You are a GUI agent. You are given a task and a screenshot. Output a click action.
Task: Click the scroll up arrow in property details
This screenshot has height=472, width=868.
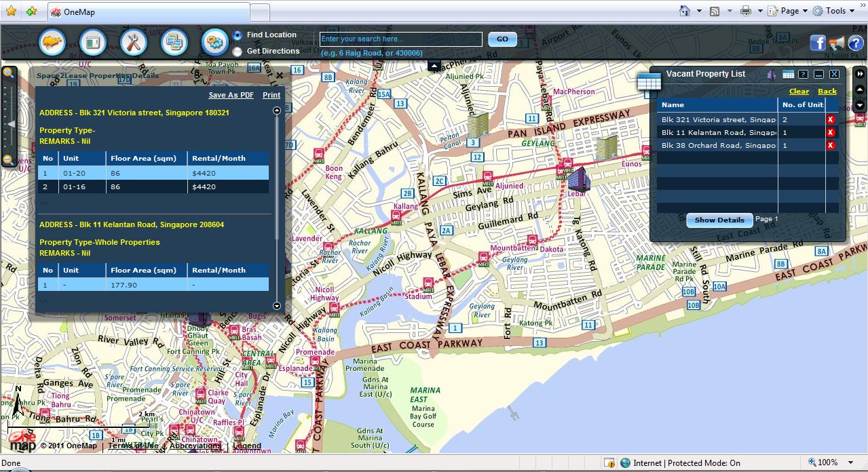point(276,111)
